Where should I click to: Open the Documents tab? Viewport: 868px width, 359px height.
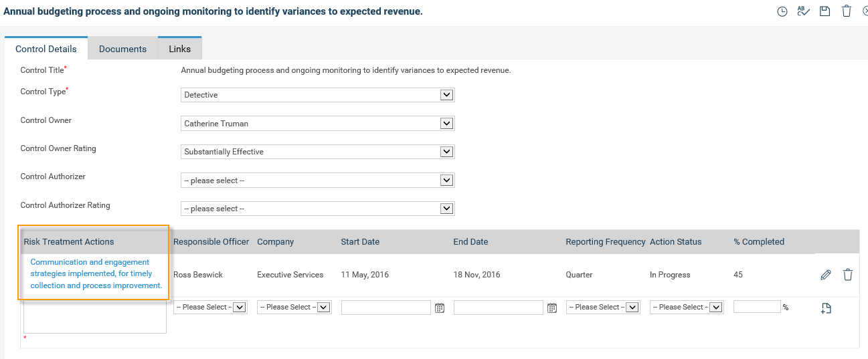point(122,49)
